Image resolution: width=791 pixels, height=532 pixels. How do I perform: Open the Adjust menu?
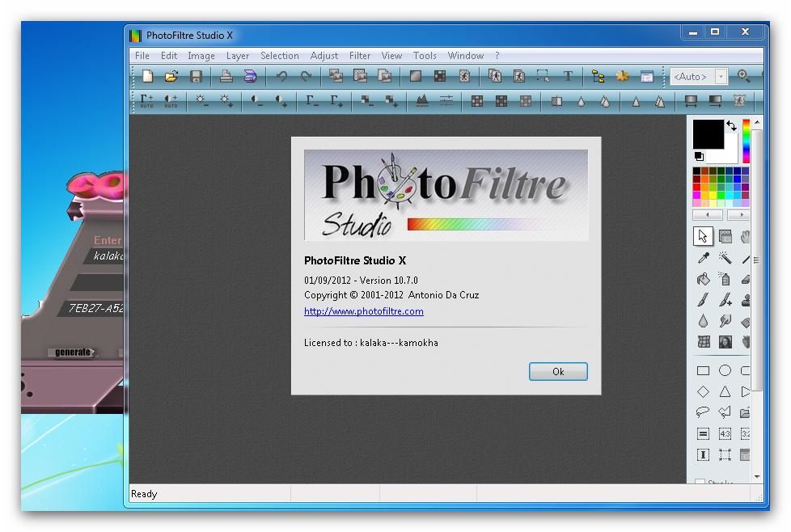tap(324, 56)
